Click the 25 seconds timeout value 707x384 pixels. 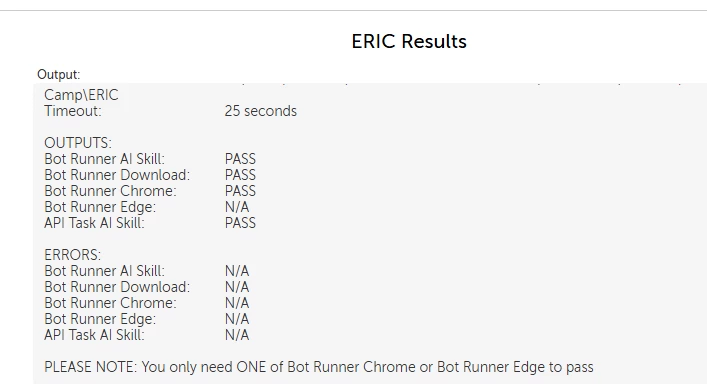(261, 111)
